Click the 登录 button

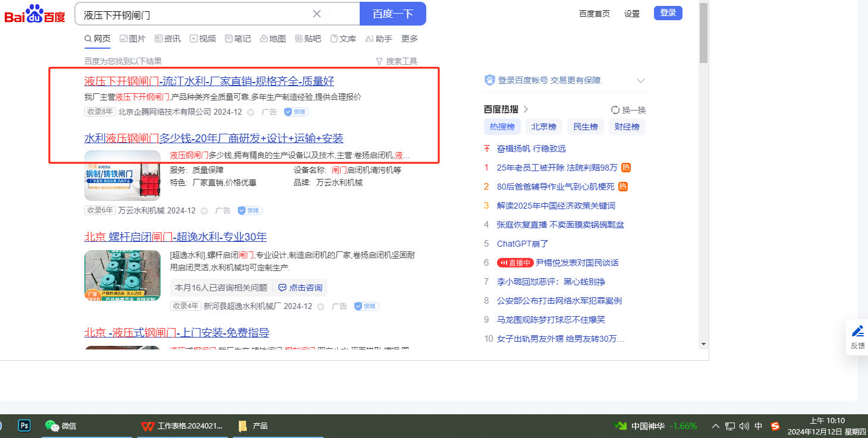click(668, 13)
